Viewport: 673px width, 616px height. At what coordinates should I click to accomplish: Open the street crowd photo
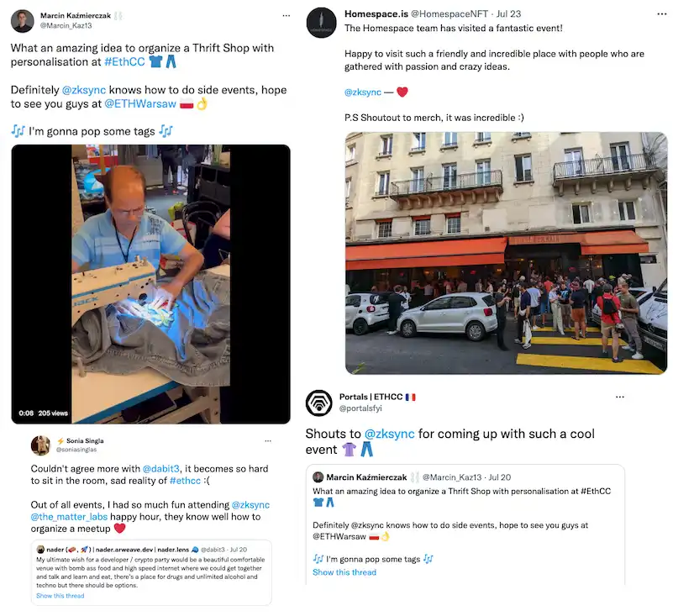click(x=506, y=253)
